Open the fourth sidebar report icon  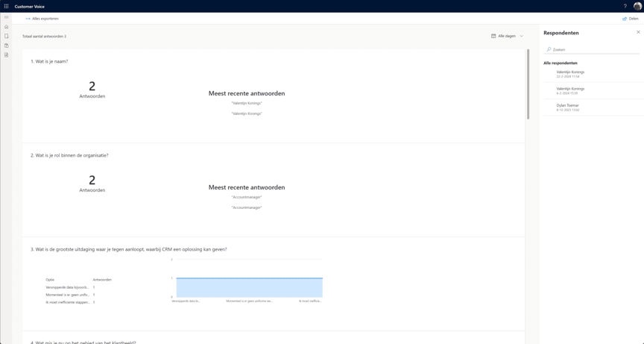tap(6, 54)
